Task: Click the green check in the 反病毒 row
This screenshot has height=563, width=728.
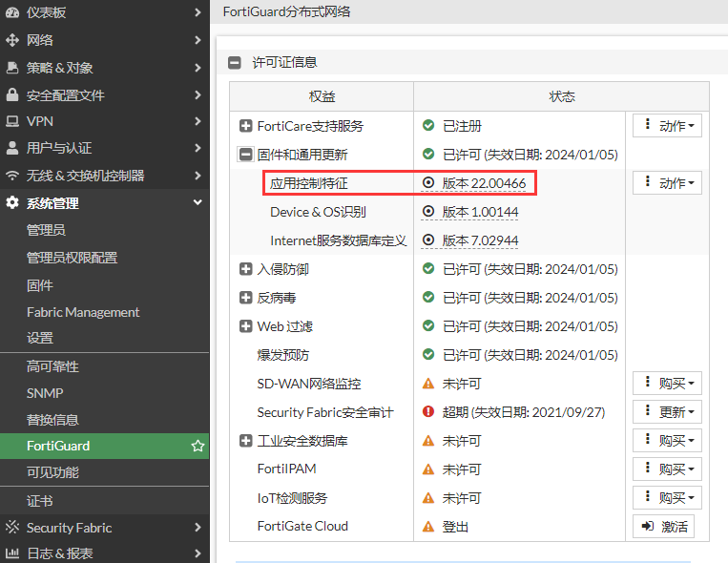Action: 428,298
